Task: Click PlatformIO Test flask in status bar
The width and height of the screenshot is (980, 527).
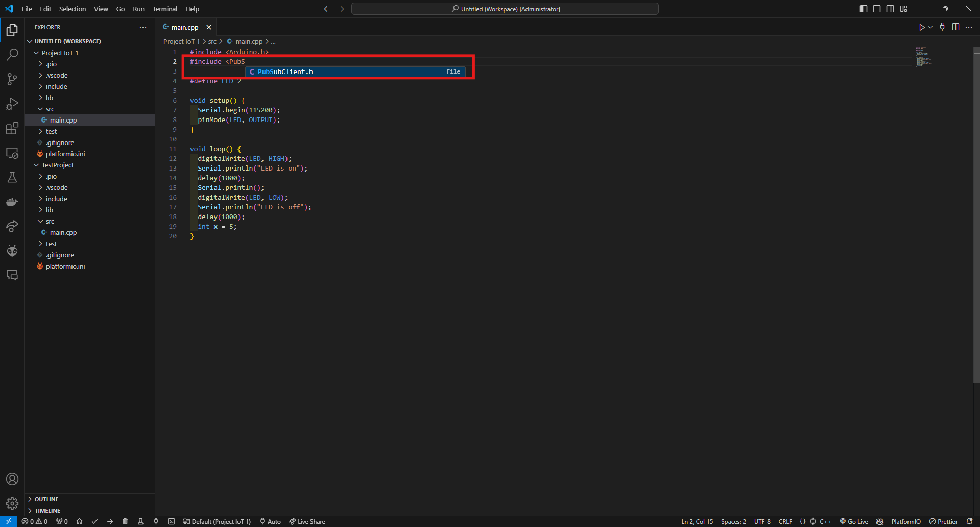Action: click(x=140, y=521)
